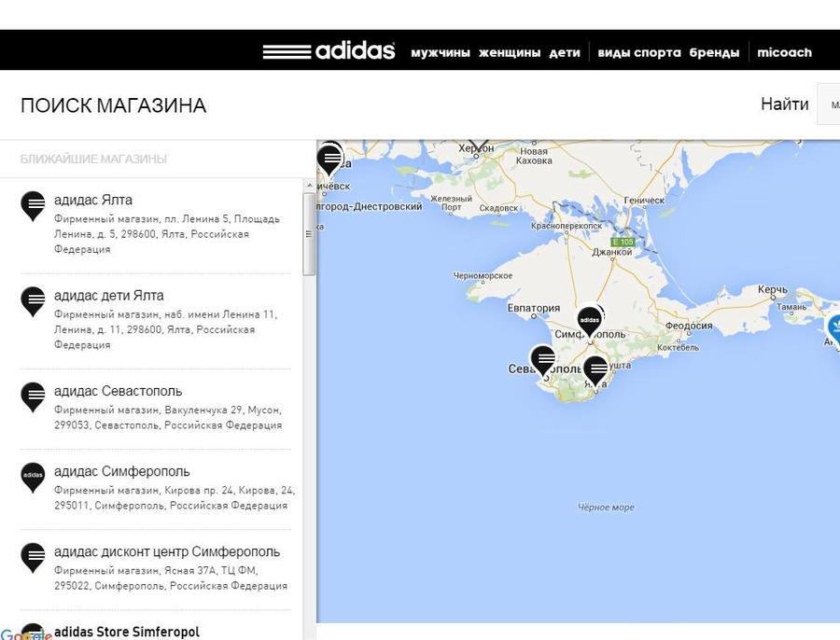Screen dimensions: 840x640
Task: Click the Евпатория label on the map
Action: pos(534,308)
